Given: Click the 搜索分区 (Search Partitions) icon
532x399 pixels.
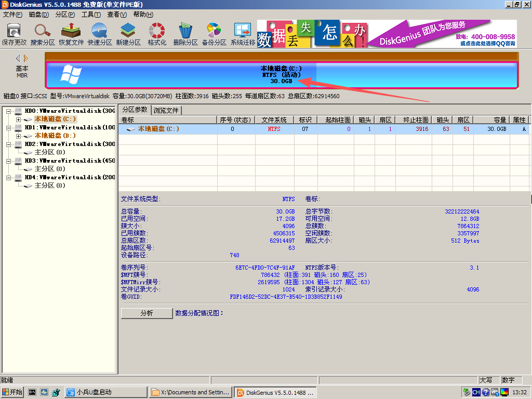Looking at the screenshot, I should 43,34.
